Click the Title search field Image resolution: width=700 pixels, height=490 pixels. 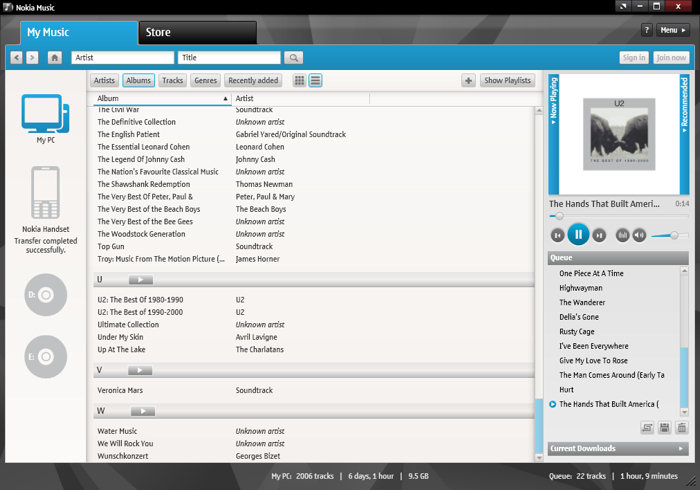[x=229, y=58]
